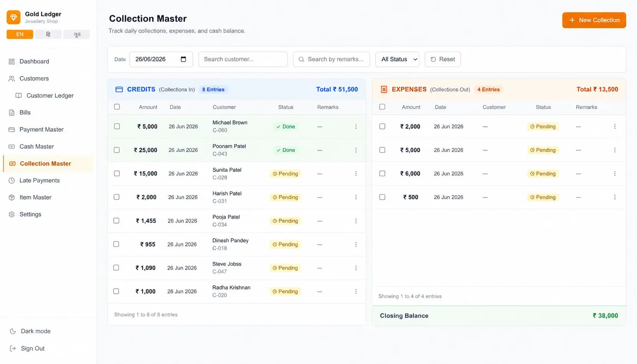This screenshot has width=637, height=364.
Task: Check the Pooja Patel ₹ 1,455 row
Action: pos(116,220)
